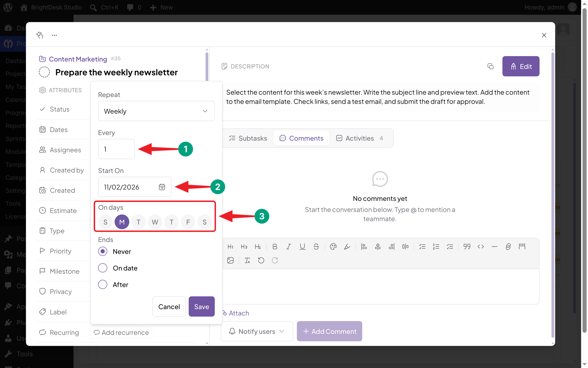This screenshot has width=588, height=368.
Task: Click the Add Comment button
Action: point(329,331)
